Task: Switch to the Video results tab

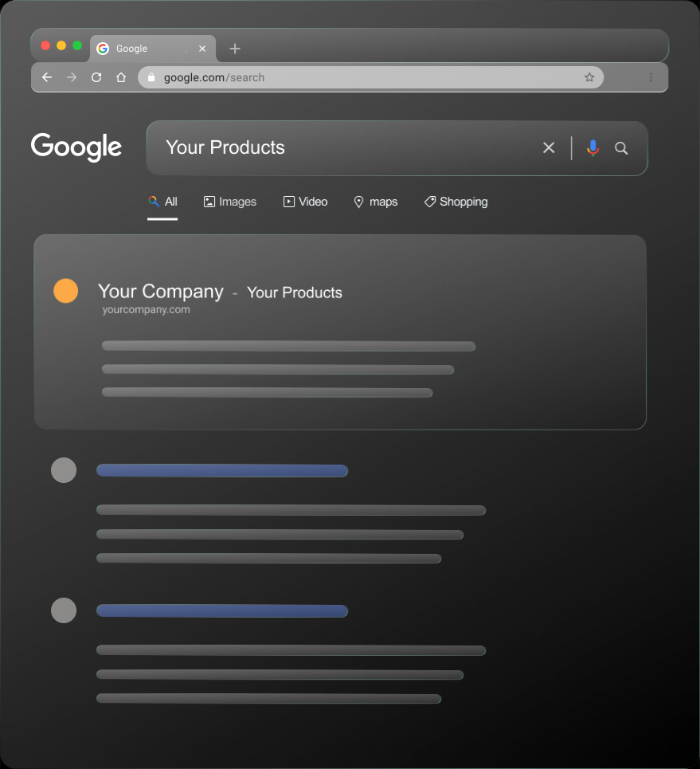Action: coord(306,202)
